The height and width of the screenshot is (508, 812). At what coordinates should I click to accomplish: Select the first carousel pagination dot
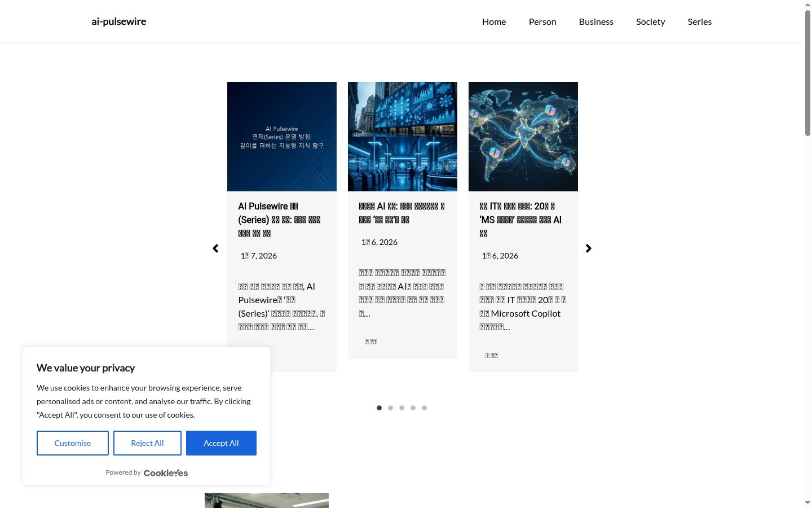379,408
